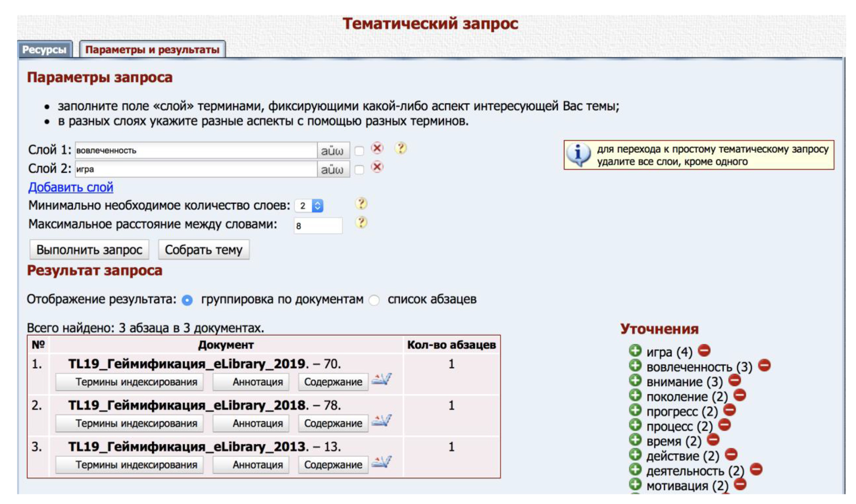
Task: Open Параметры и результаты tab
Action: [152, 50]
